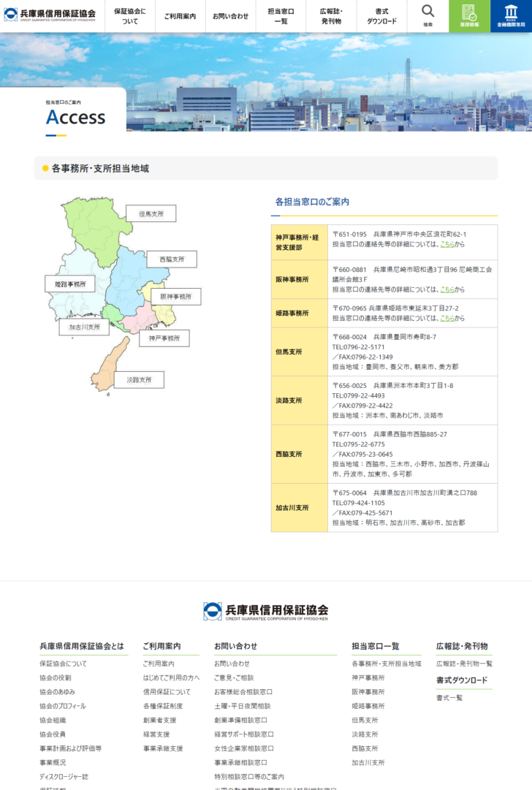Image resolution: width=532 pixels, height=790 pixels.
Task: Open footer link はじめてご利用の方へ
Action: click(171, 677)
